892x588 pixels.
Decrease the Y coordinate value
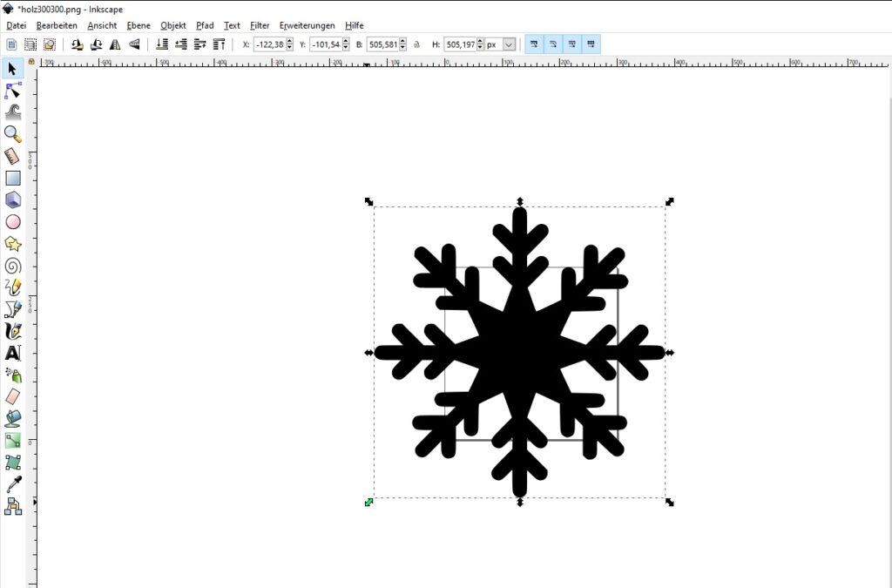coord(346,48)
